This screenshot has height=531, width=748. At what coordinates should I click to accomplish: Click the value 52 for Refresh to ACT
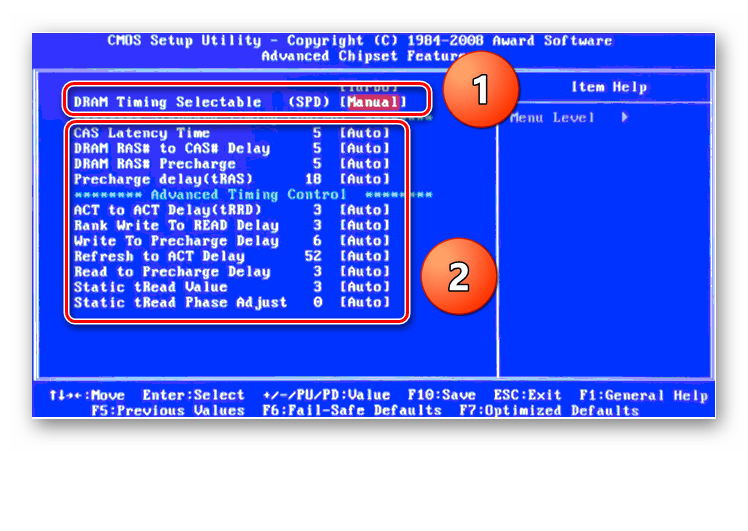click(313, 256)
